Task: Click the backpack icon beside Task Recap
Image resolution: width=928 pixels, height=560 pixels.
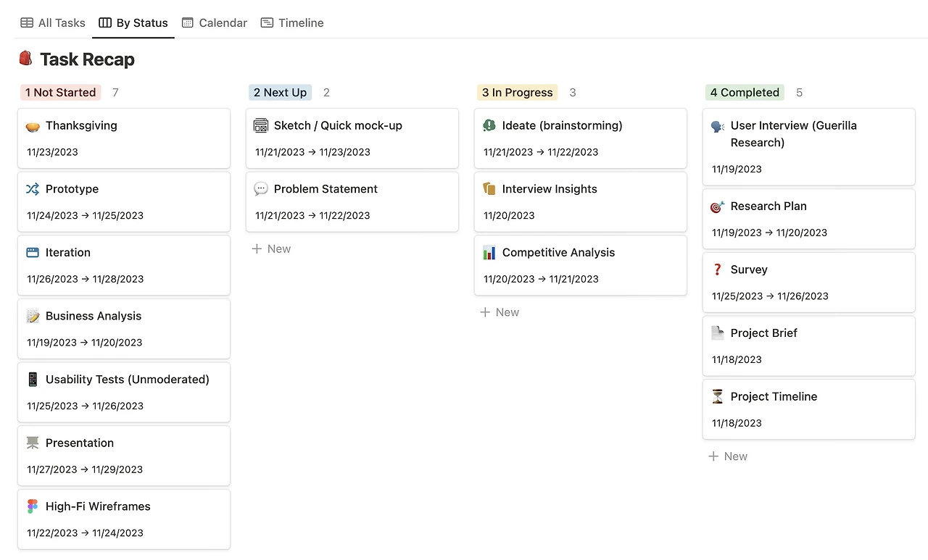Action: 26,59
